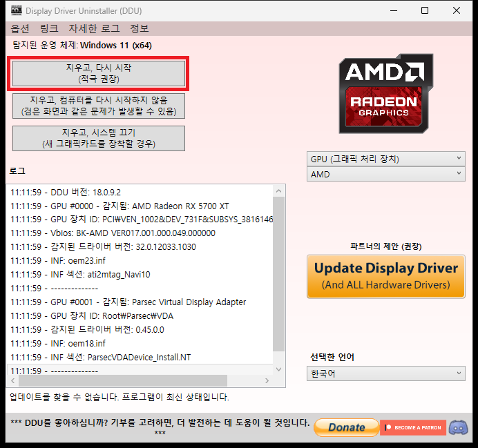Click the 로그 section label
The image size is (478, 448).
point(17,171)
